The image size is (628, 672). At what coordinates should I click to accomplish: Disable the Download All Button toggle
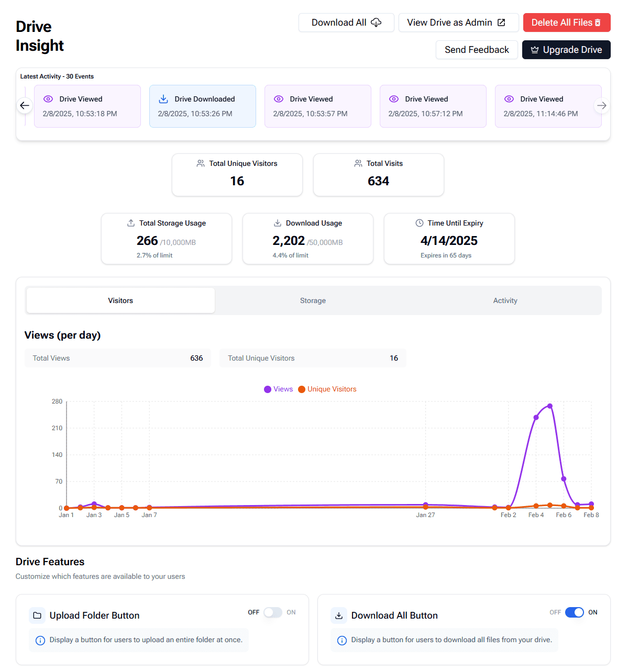pos(575,612)
